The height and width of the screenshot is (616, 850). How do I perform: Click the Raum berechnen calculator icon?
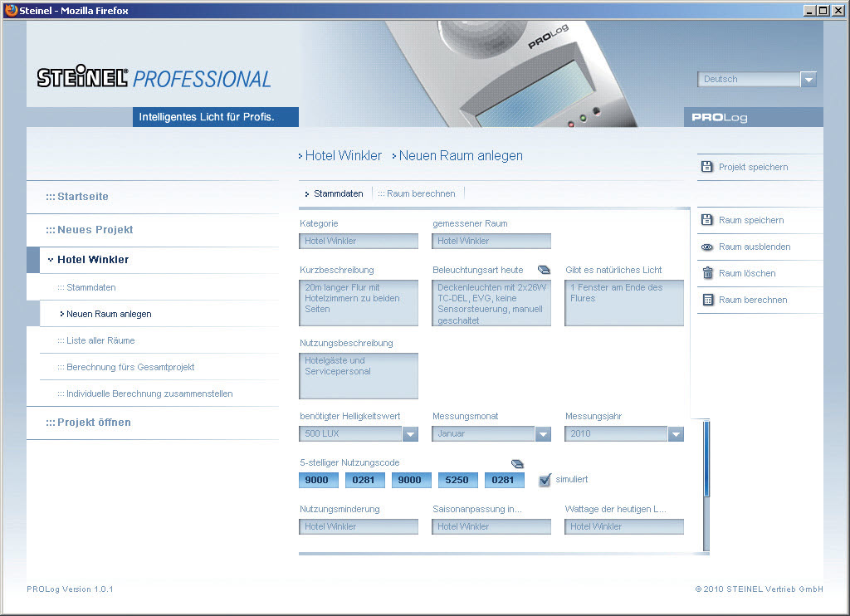(x=707, y=300)
